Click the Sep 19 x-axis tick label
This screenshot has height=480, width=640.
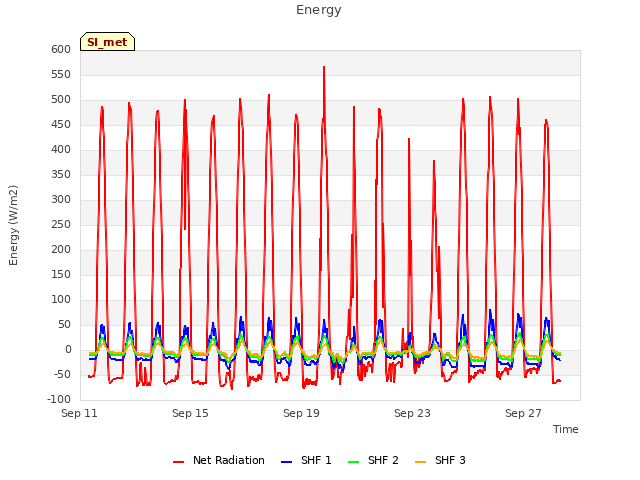(301, 413)
